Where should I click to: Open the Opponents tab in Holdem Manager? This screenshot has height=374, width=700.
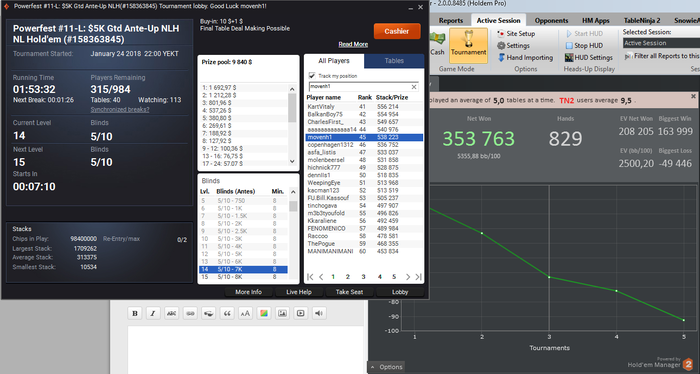pyautogui.click(x=551, y=21)
